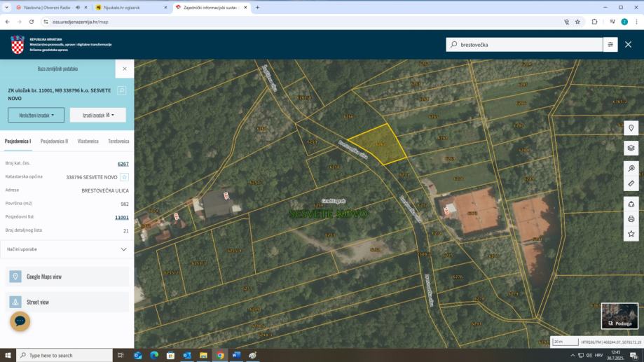Image resolution: width=644 pixels, height=362 pixels.
Task: Open a new browser tab
Action: (257, 8)
